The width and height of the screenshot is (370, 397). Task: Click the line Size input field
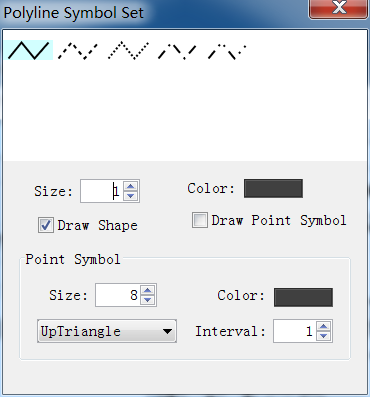pos(102,191)
